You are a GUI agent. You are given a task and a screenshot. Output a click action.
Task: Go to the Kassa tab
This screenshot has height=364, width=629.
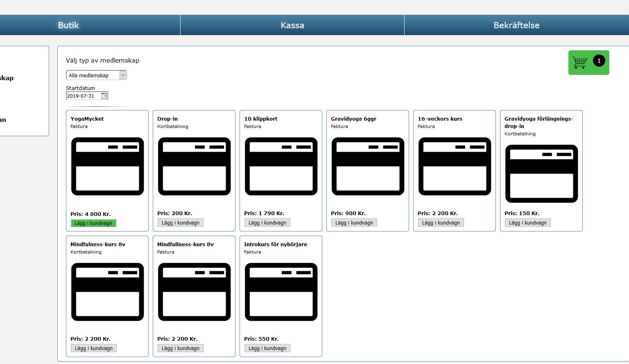tap(292, 25)
